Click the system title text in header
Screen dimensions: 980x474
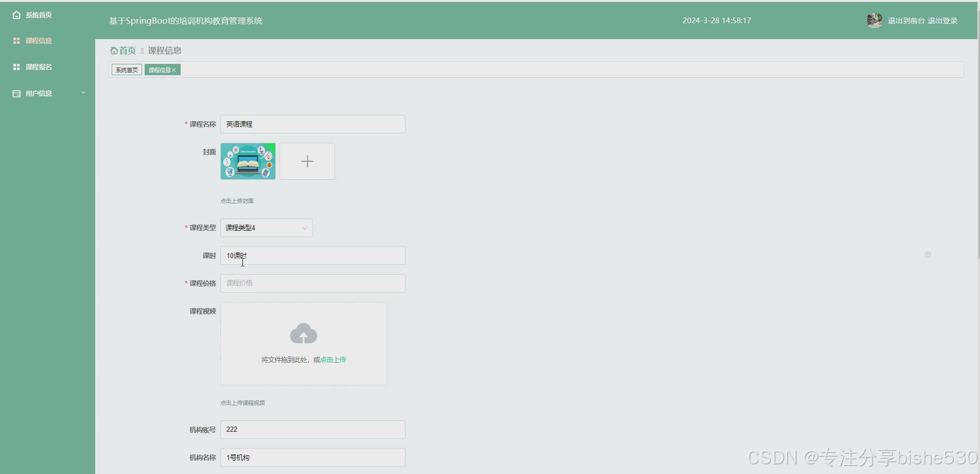pyautogui.click(x=186, y=21)
